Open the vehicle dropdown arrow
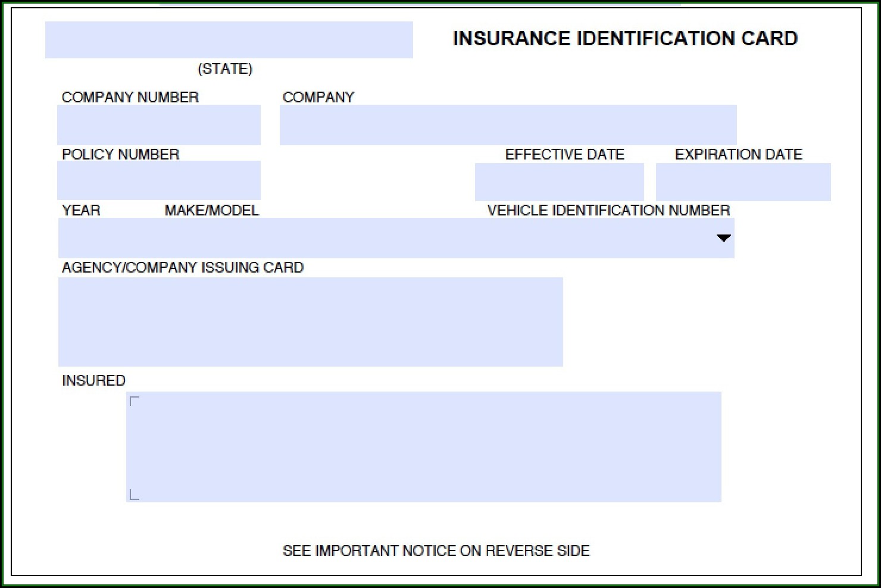The width and height of the screenshot is (881, 588). click(x=723, y=238)
